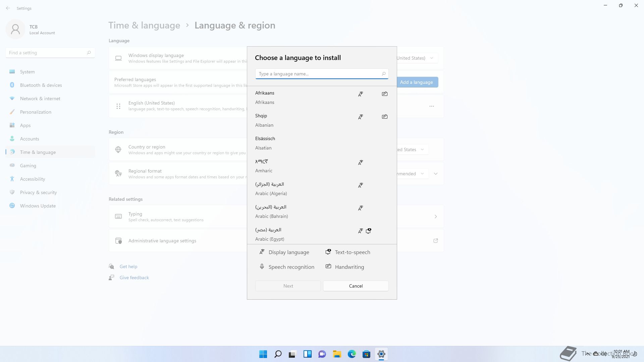Image resolution: width=644 pixels, height=362 pixels.
Task: Select Arabic (Egypt) language entry
Action: click(322, 234)
